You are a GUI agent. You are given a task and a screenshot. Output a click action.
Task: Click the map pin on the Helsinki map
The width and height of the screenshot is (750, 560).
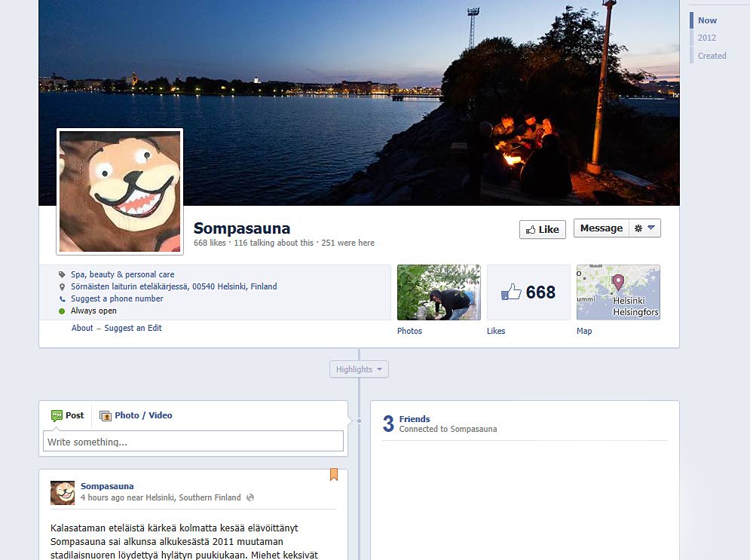coord(618,282)
